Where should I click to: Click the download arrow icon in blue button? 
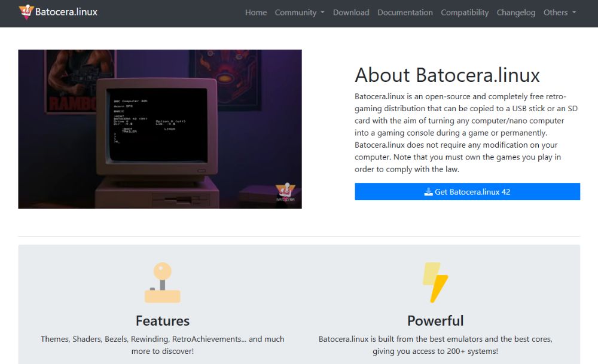[x=428, y=192]
